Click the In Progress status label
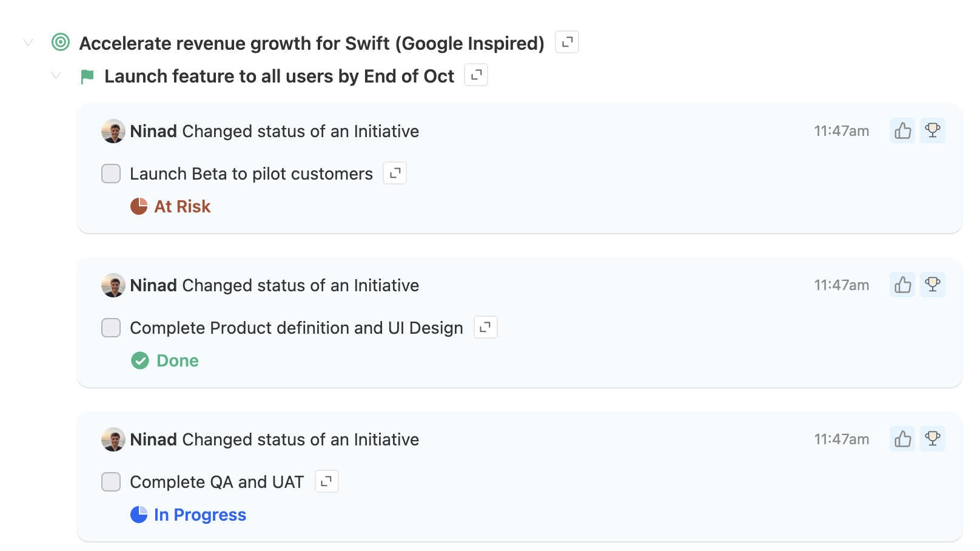Image resolution: width=980 pixels, height=551 pixels. 200,515
